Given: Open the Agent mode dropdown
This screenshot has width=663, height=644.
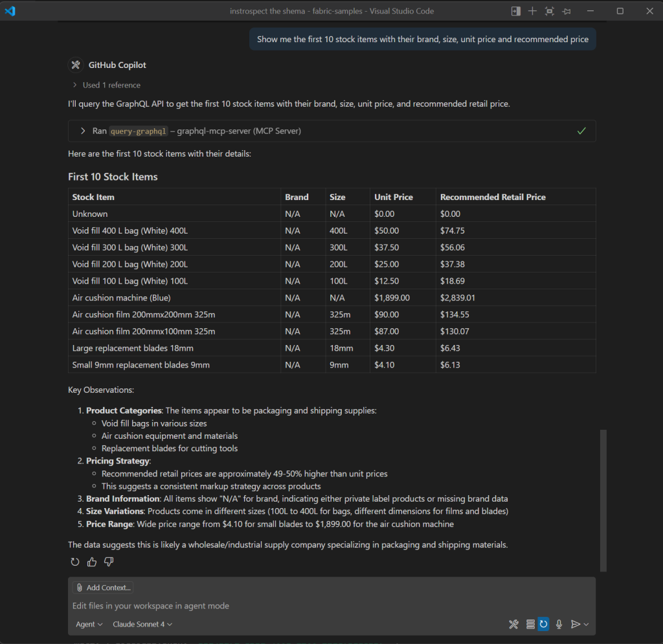Looking at the screenshot, I should pyautogui.click(x=89, y=624).
